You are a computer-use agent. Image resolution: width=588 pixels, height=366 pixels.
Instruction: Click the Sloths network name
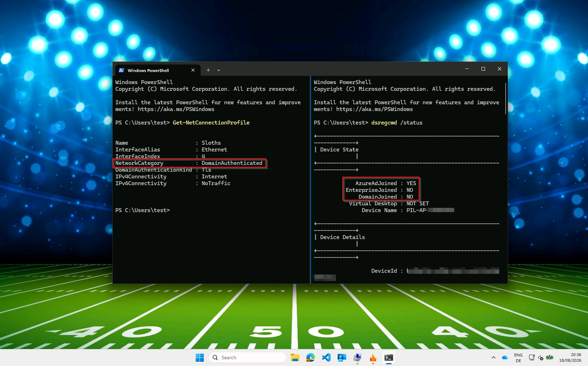pos(211,143)
